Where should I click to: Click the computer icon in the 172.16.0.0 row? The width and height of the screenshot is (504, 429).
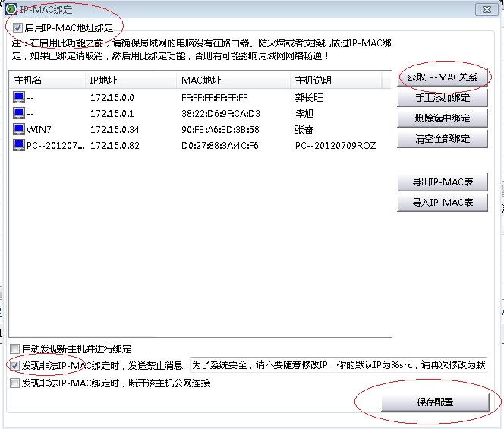19,97
